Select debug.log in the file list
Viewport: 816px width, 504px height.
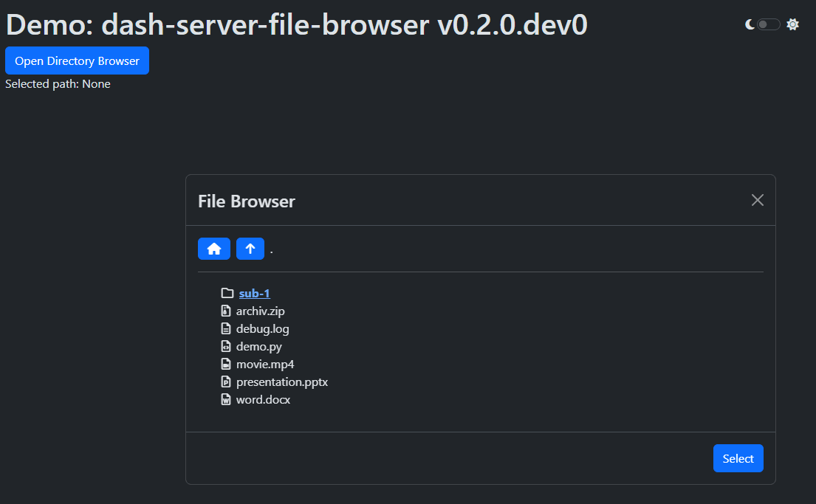tap(262, 328)
